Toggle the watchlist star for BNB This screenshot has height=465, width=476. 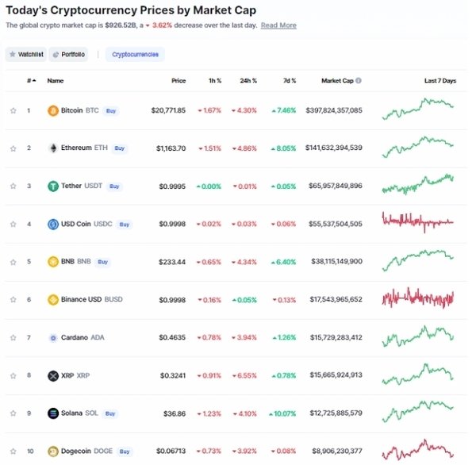[13, 262]
